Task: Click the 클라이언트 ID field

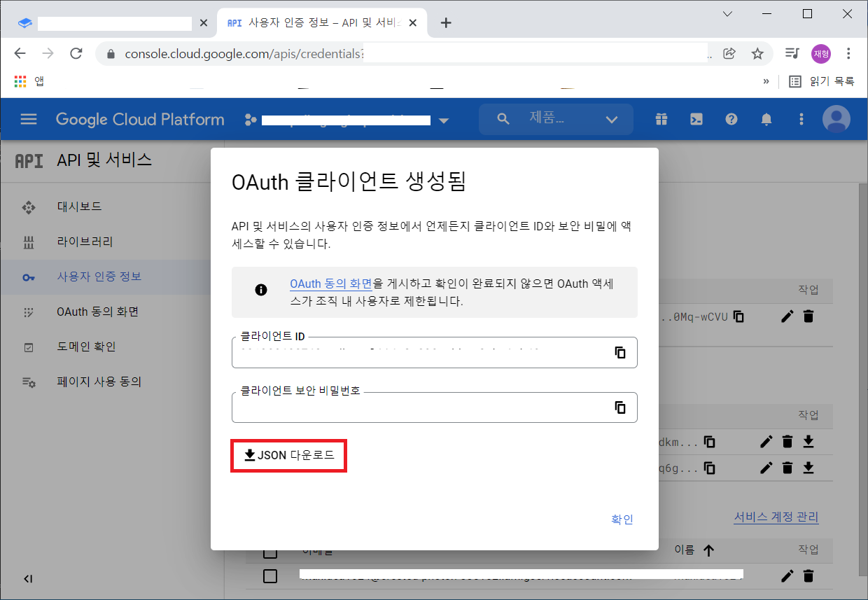Action: pyautogui.click(x=434, y=352)
